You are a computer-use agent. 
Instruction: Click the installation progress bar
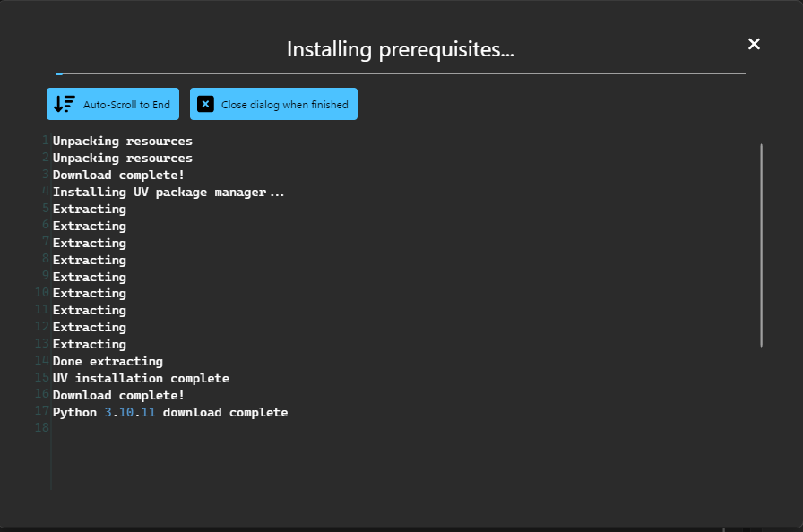click(x=400, y=73)
